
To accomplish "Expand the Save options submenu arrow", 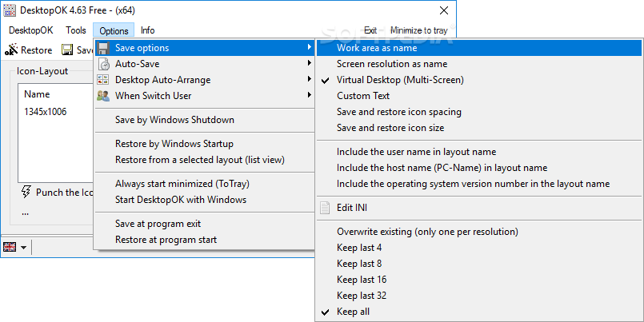I will 309,48.
